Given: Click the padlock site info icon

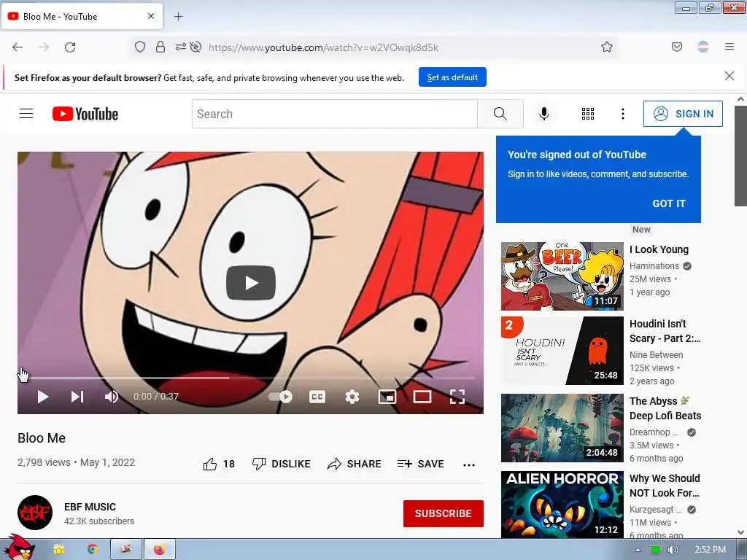Looking at the screenshot, I should (160, 47).
